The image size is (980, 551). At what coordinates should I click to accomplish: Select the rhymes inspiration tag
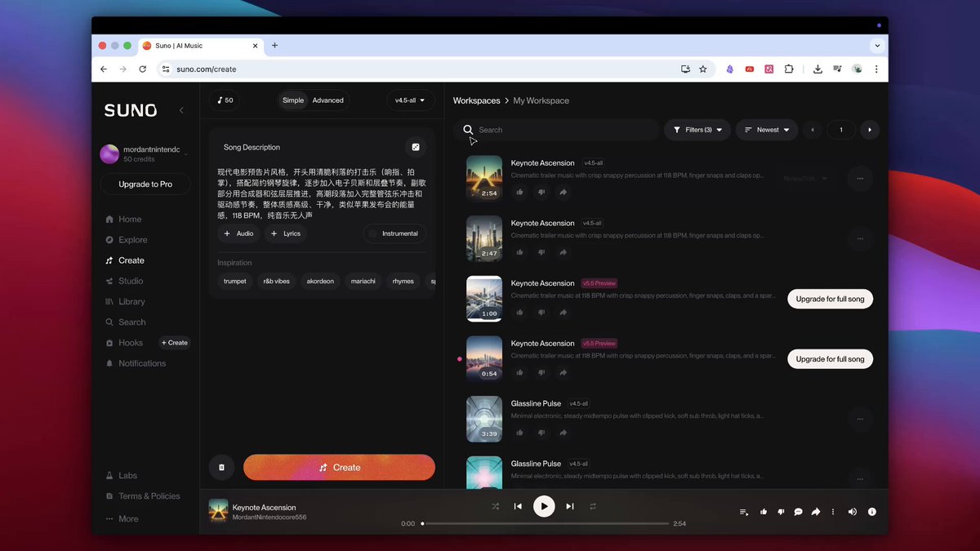tap(403, 281)
